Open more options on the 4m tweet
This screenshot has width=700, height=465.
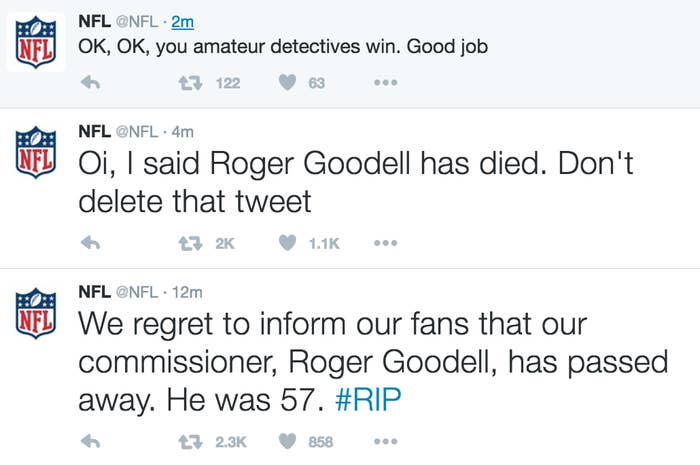point(386,243)
